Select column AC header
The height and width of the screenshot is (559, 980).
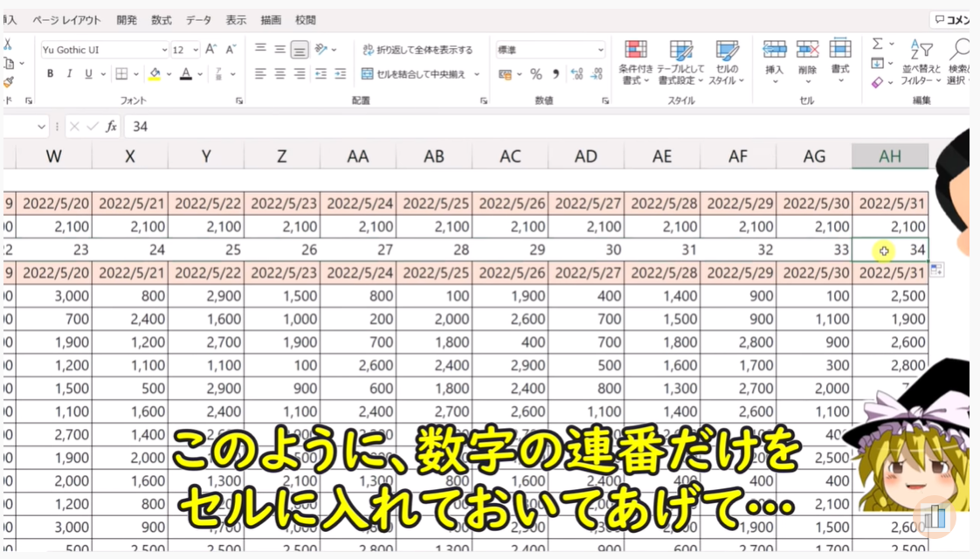510,156
